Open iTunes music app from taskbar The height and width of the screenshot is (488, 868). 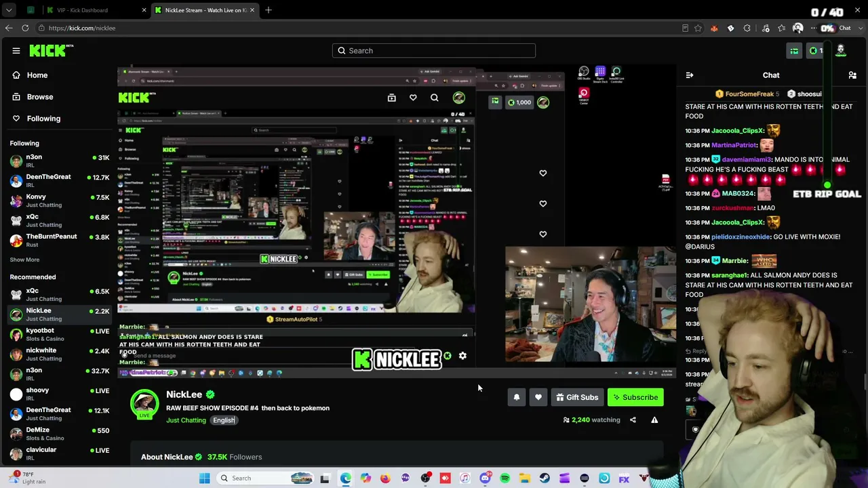click(465, 479)
